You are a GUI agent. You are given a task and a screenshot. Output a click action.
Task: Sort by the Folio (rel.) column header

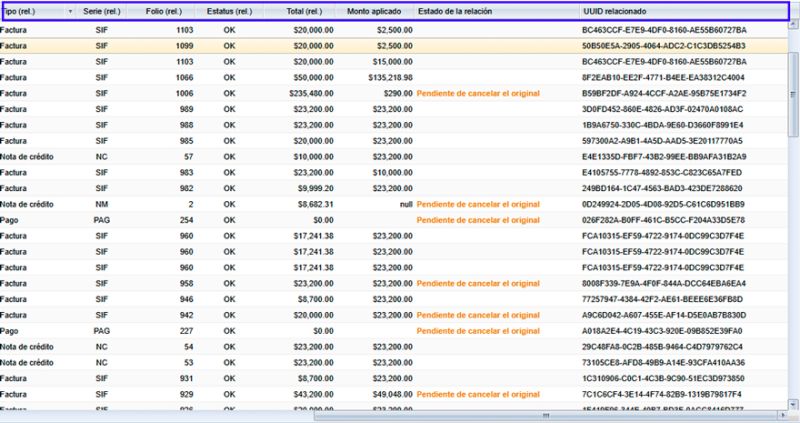click(163, 11)
